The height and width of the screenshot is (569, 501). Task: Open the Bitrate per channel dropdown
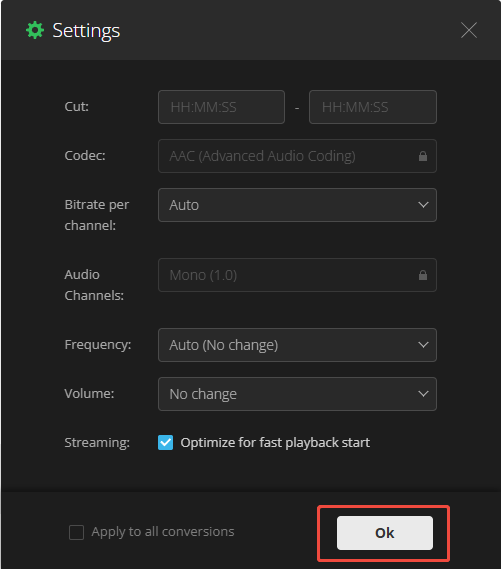tap(297, 205)
